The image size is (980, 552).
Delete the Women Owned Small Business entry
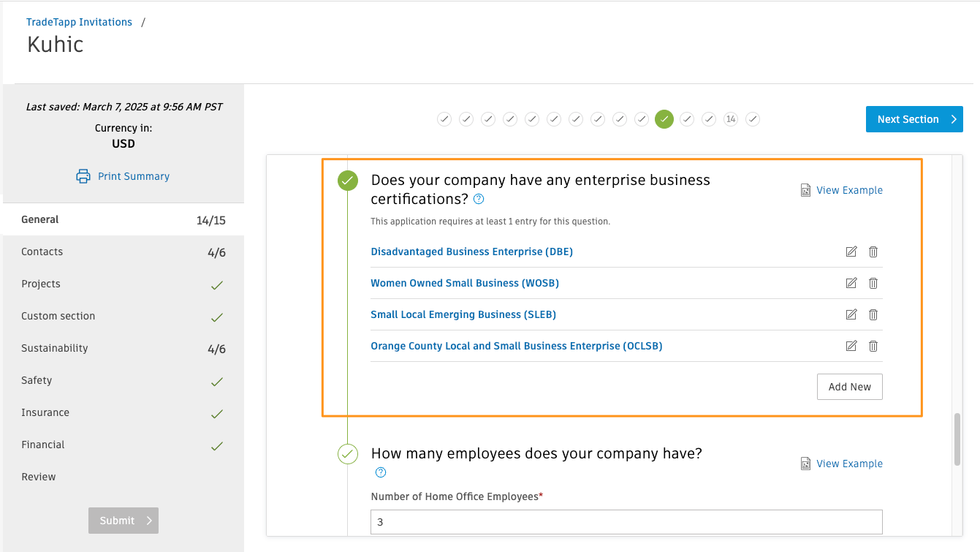[873, 283]
